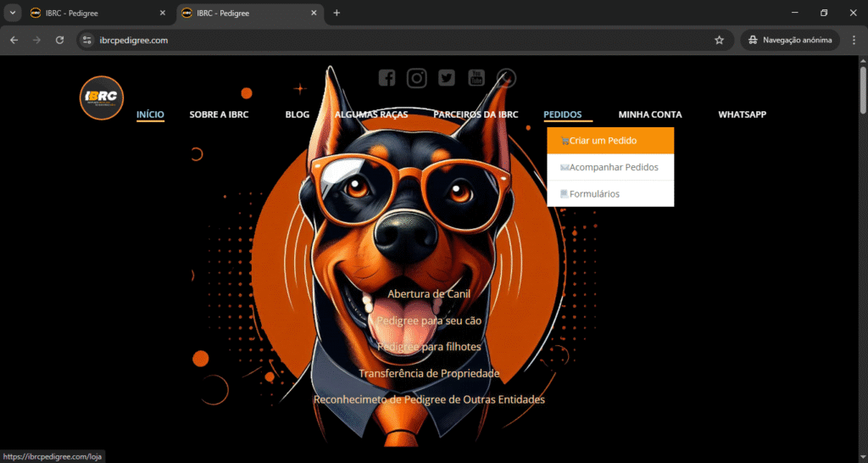Restore down the Chrome window
Viewport: 868px width, 463px height.
[824, 13]
